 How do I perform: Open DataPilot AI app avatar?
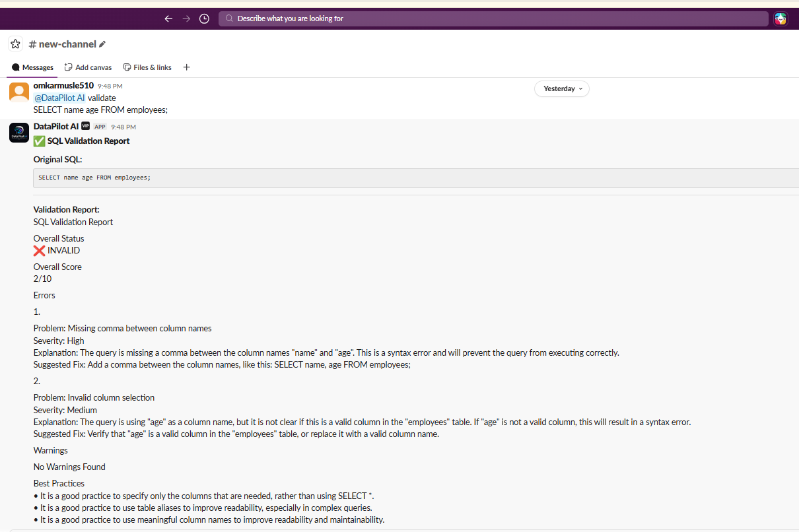19,133
